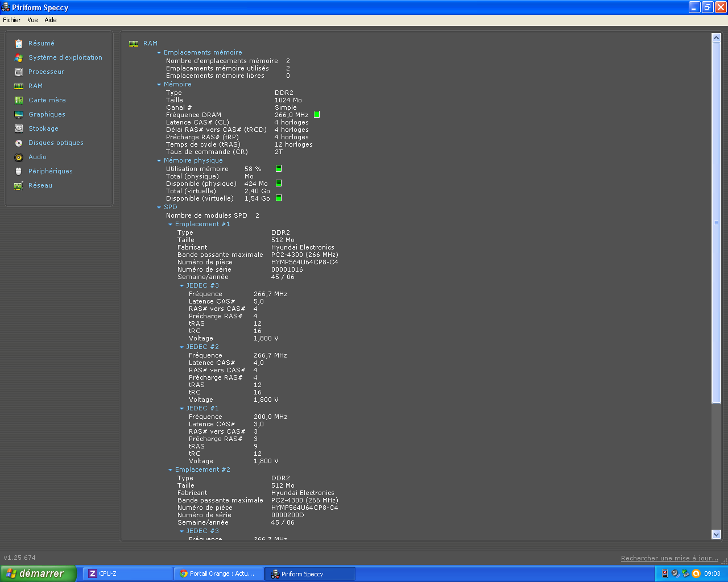Viewport: 728px width, 582px height.
Task: Click the Stockage hard drive icon
Action: tap(19, 128)
